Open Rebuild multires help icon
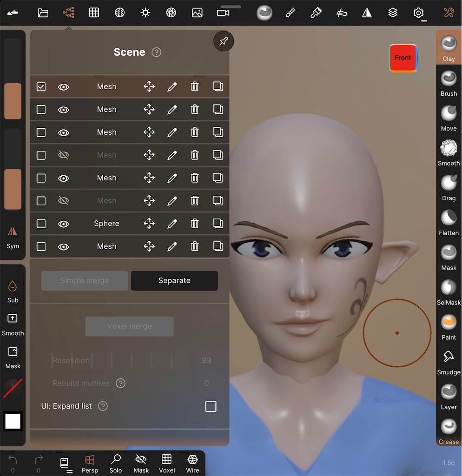The image size is (462, 476). 120,383
